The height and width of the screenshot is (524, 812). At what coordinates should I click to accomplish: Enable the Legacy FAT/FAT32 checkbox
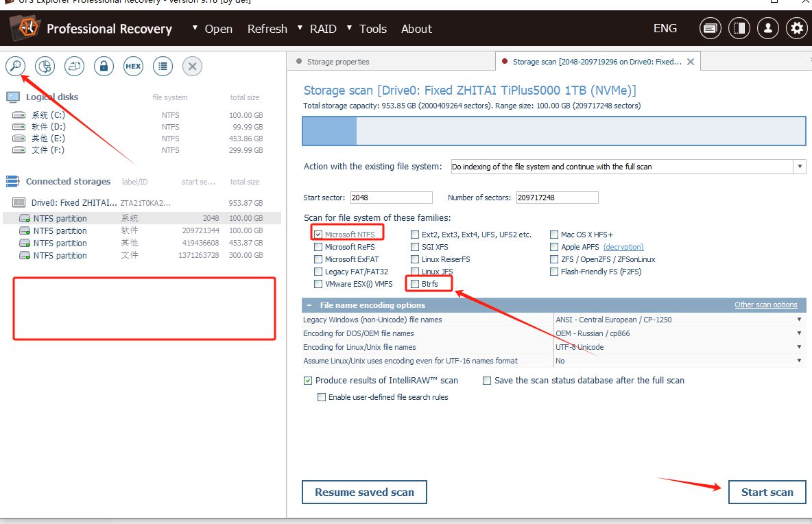click(x=318, y=272)
